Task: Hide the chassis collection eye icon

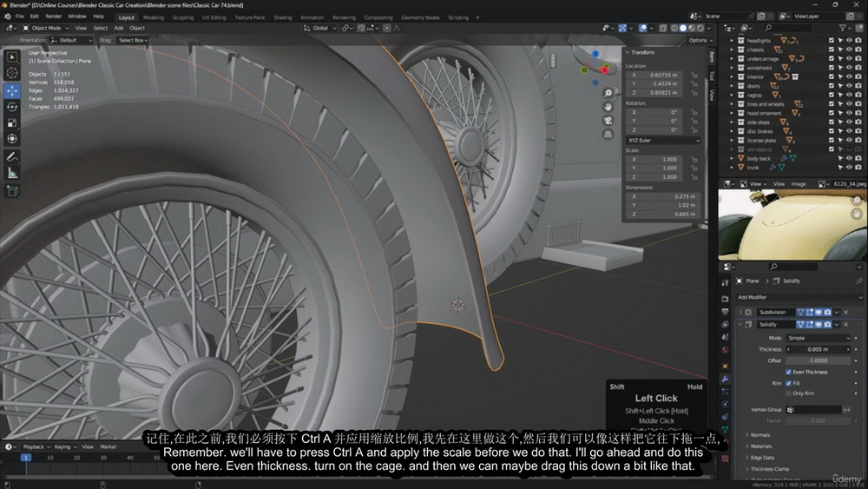Action: (x=849, y=50)
